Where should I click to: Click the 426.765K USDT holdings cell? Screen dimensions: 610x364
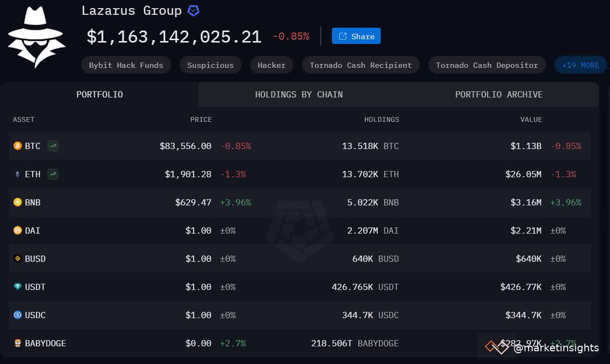coord(365,287)
